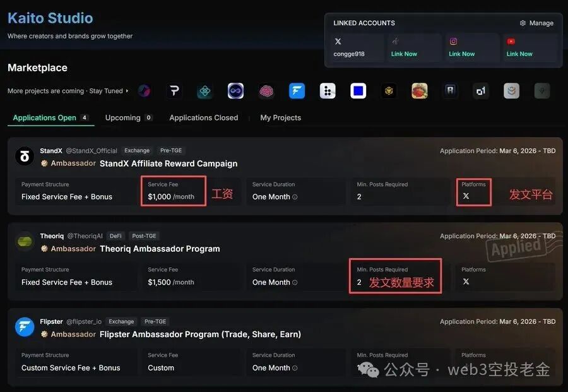Click the 'Marketplace' heading
The image size is (568, 392).
[37, 68]
